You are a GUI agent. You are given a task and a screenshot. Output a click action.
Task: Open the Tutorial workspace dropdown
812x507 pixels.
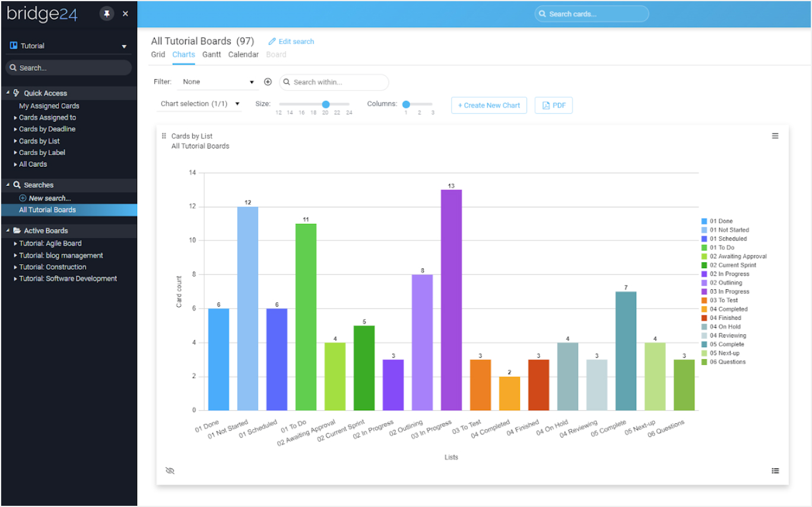124,46
